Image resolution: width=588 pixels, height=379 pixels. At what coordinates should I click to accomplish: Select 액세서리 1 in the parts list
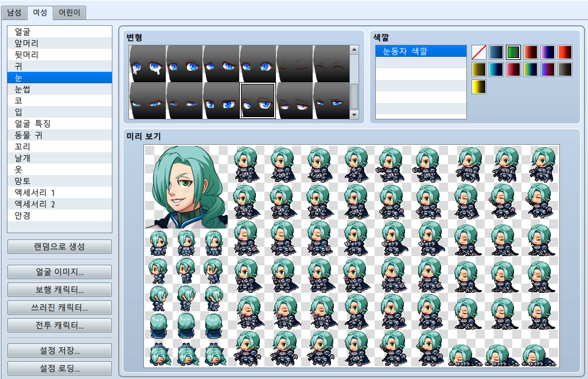[60, 192]
